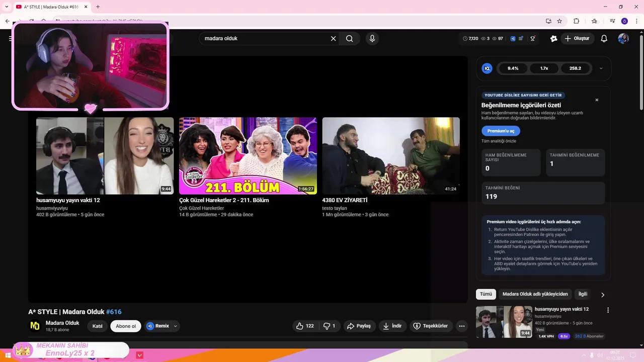This screenshot has width=644, height=362.
Task: Click the 262 B Aboneler badge
Action: coord(589,336)
